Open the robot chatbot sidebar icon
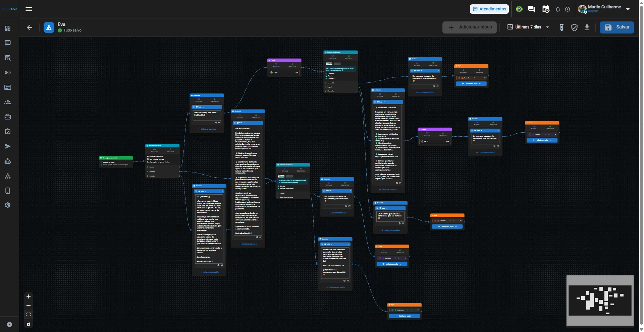This screenshot has height=332, width=644. 8,161
